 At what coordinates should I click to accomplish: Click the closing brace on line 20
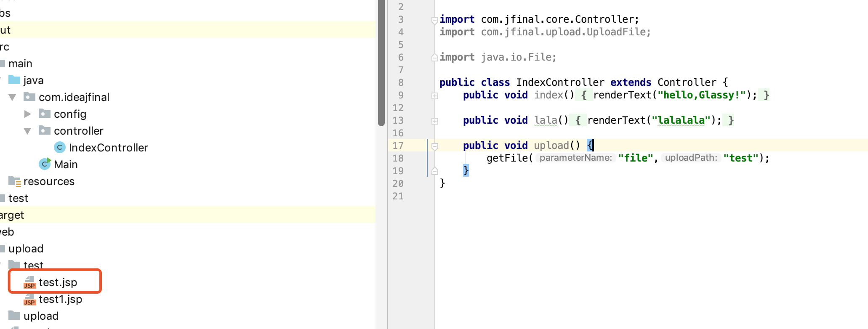442,183
